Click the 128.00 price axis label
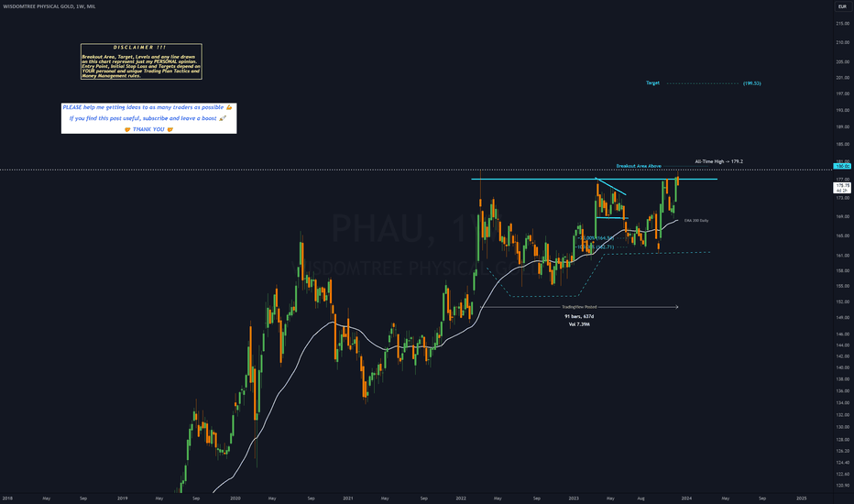This screenshot has height=504, width=854. 843,439
